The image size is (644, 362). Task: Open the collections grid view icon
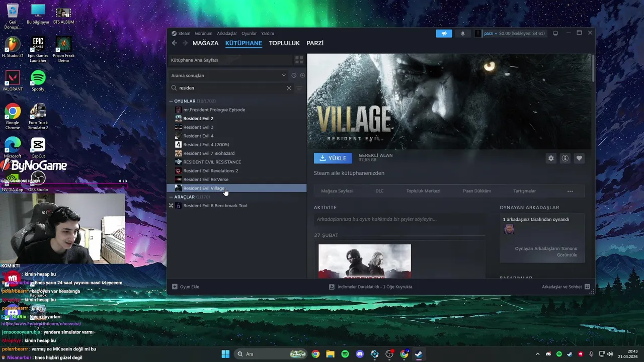pyautogui.click(x=299, y=60)
